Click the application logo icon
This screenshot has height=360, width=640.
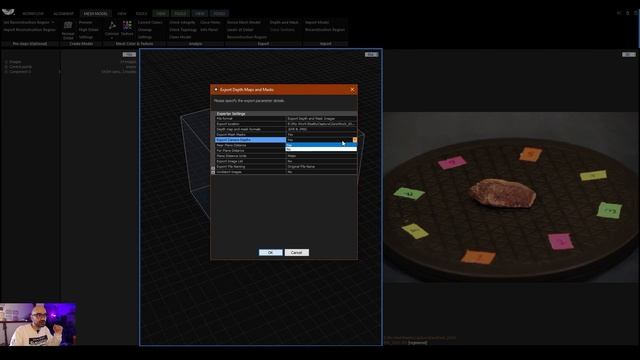8,12
